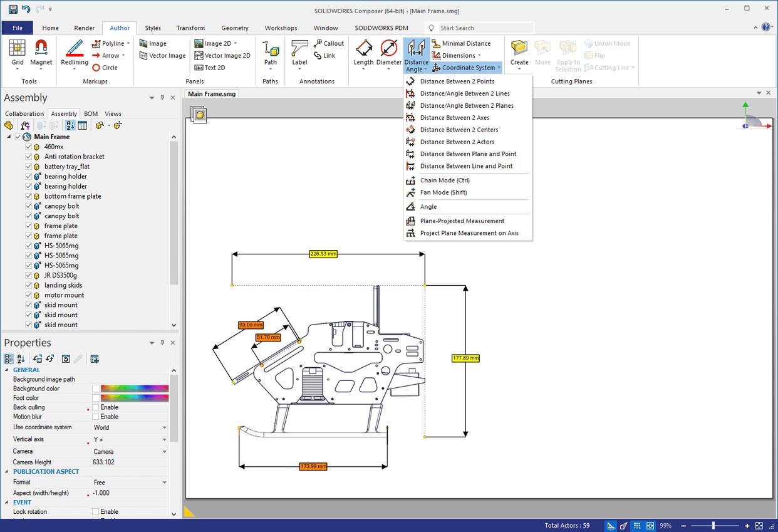The width and height of the screenshot is (778, 532).
Task: Expand the Vertical axis combo box
Action: 163,440
